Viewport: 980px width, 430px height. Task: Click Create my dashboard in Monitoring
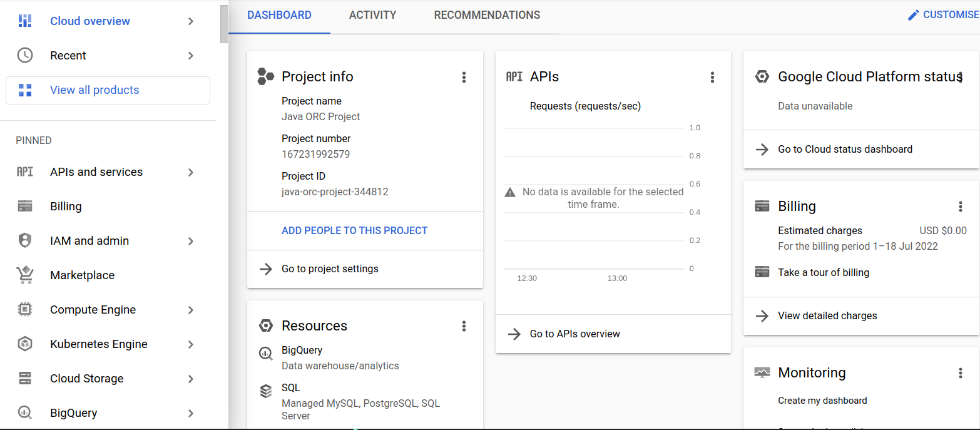822,401
